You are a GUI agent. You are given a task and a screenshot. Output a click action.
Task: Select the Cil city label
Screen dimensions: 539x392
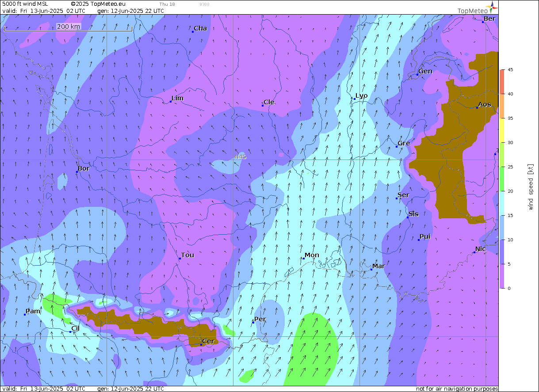[75, 328]
